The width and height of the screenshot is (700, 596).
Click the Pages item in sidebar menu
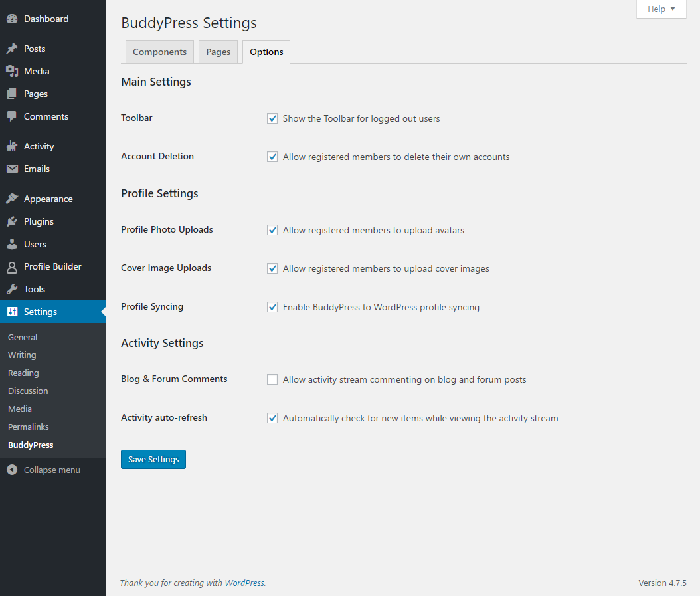[x=36, y=94]
